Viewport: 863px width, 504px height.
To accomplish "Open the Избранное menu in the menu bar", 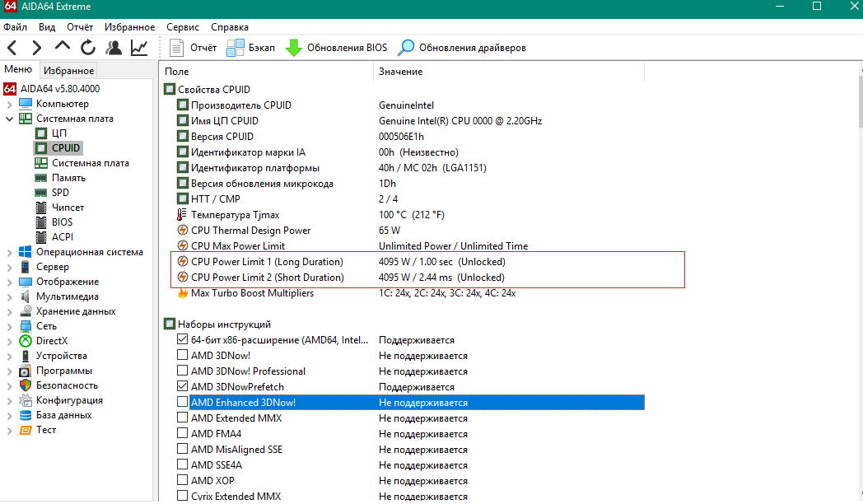I will (130, 27).
